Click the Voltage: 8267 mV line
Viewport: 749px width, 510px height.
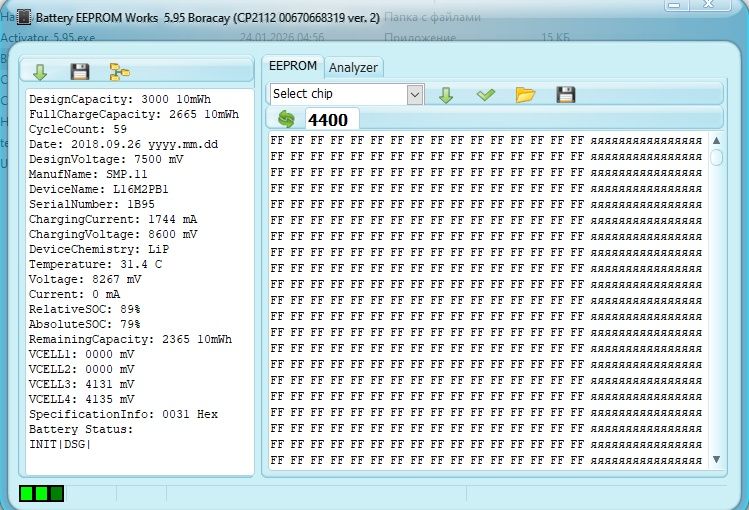(85, 279)
